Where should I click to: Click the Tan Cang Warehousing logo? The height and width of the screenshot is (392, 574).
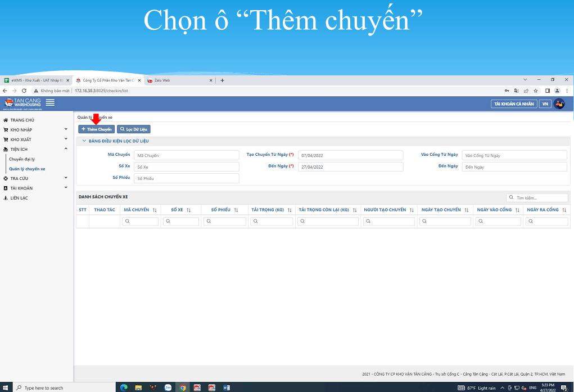(22, 103)
